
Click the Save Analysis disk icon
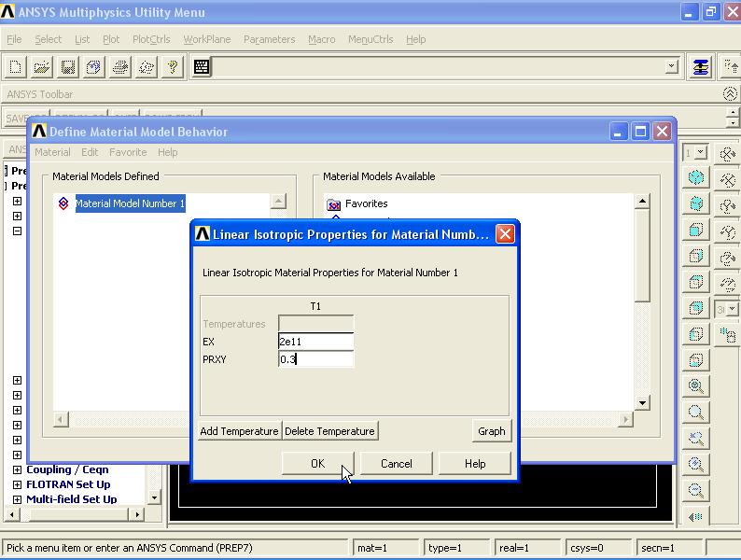click(x=68, y=67)
